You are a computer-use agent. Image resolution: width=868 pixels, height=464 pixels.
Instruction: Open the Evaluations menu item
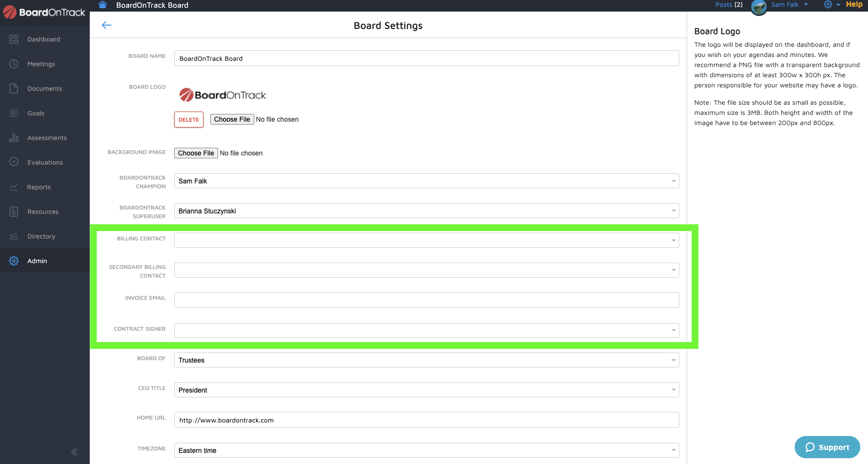point(45,162)
